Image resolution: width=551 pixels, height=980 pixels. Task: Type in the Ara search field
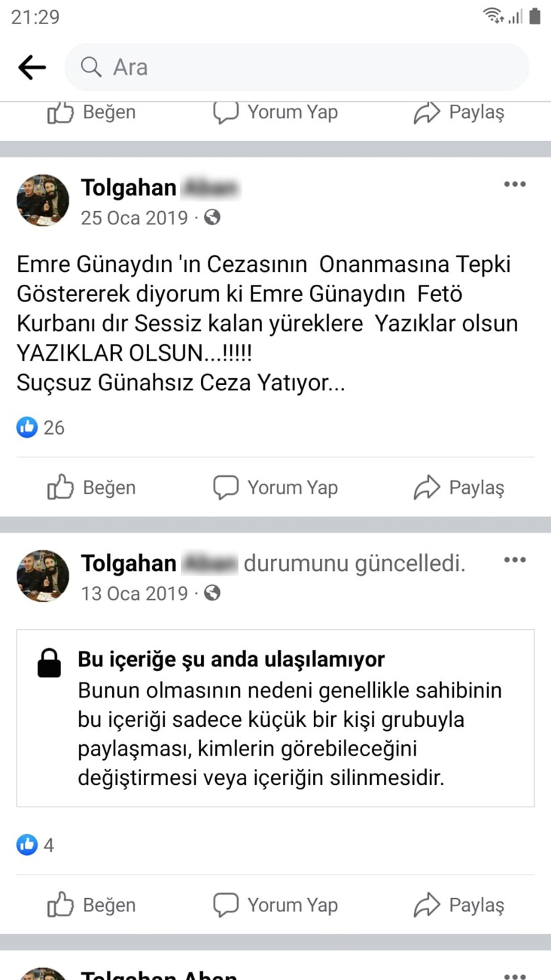tap(316, 67)
